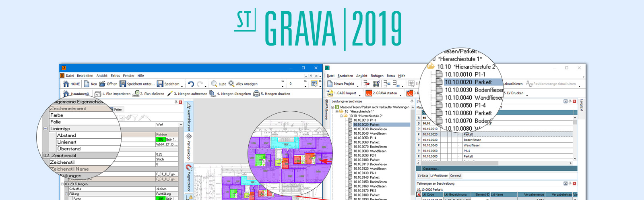
Task: Click table row 10.10.0050 P1-4
Action: click(x=495, y=151)
